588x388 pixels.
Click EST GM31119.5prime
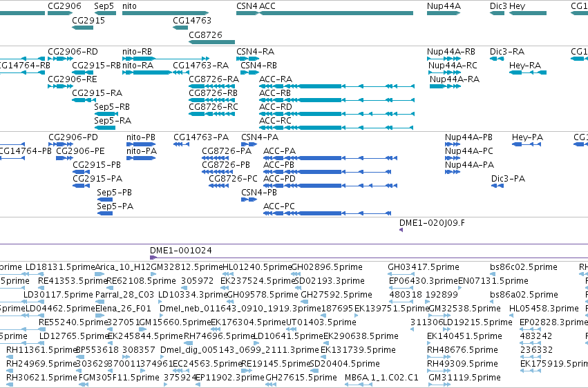pos(464,377)
